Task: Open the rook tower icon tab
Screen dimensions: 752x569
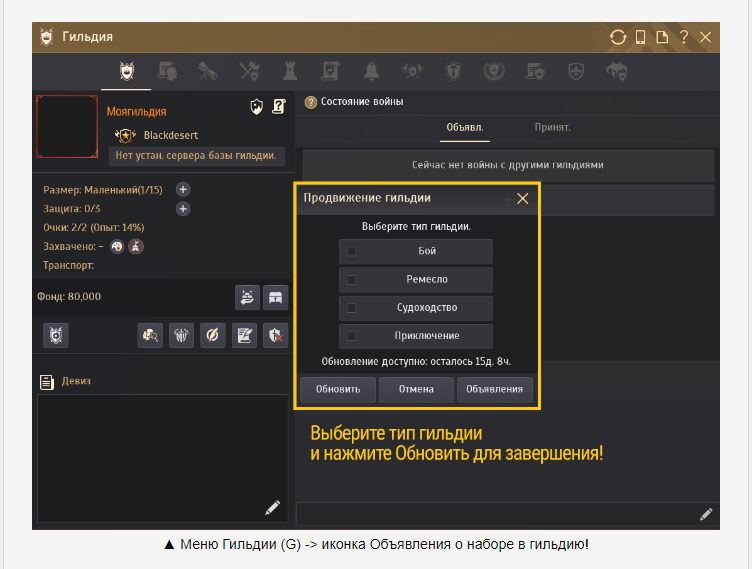Action: (x=290, y=71)
